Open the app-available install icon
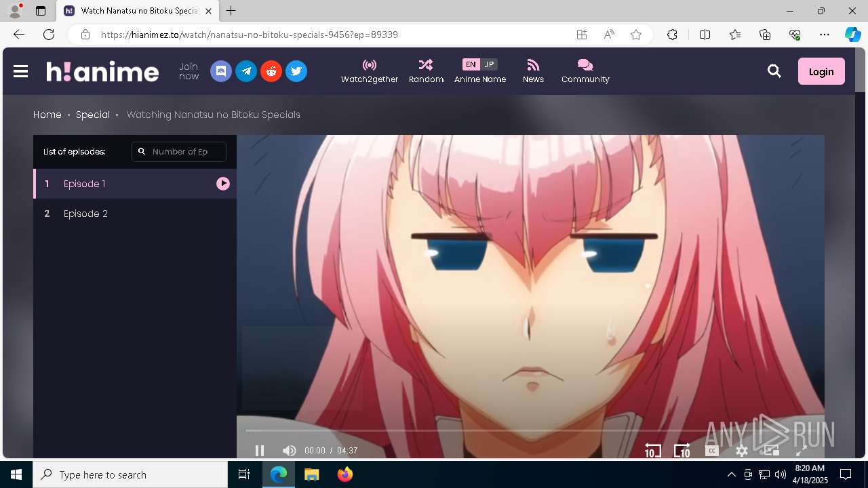 coord(582,35)
